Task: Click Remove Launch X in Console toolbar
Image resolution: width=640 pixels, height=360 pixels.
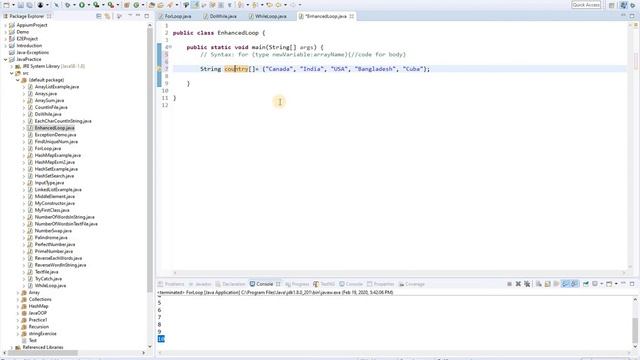Action: click(x=518, y=284)
